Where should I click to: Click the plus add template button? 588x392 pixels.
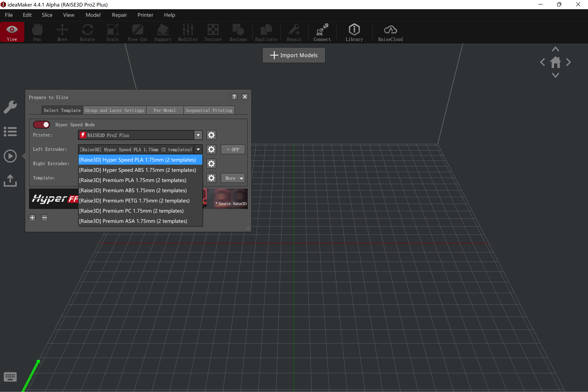click(32, 218)
